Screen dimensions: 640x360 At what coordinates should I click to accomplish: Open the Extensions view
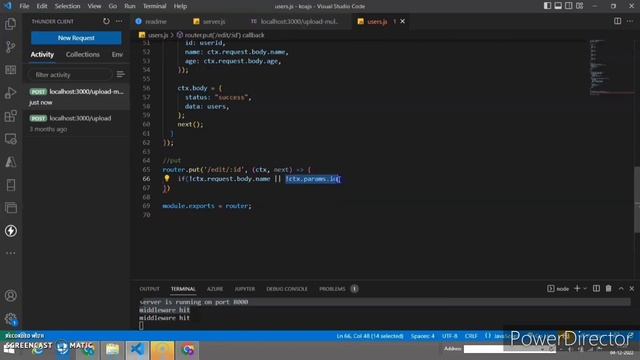tap(11, 116)
